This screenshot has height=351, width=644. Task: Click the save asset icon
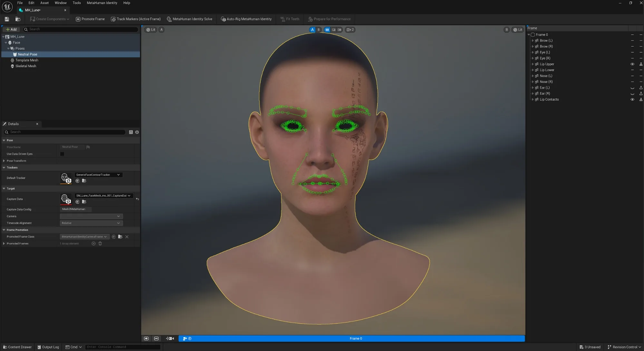pos(7,19)
